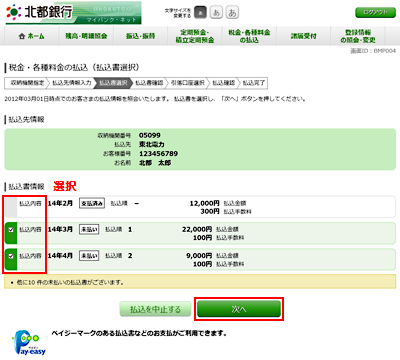
Task: Click the 14年4月 row text
Action: (60, 256)
